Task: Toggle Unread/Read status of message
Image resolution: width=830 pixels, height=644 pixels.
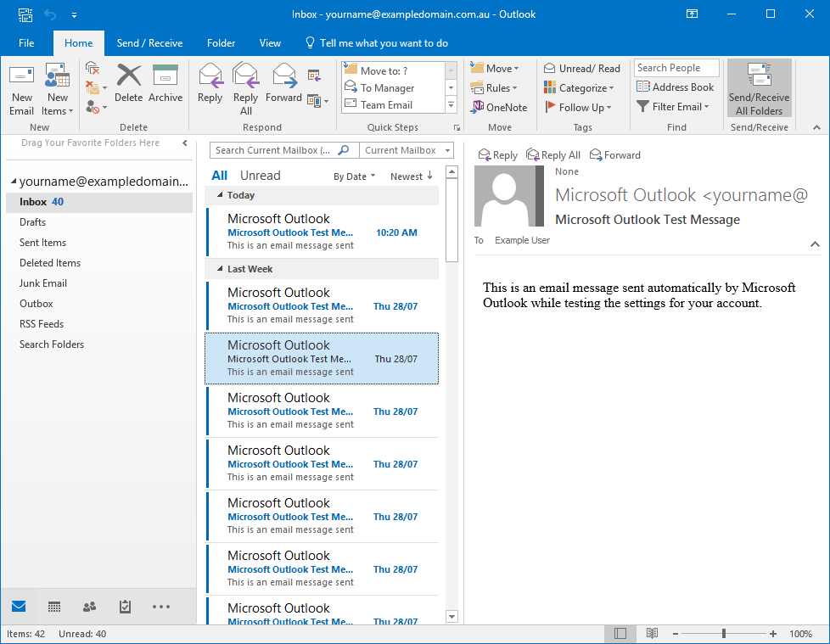Action: 582,69
